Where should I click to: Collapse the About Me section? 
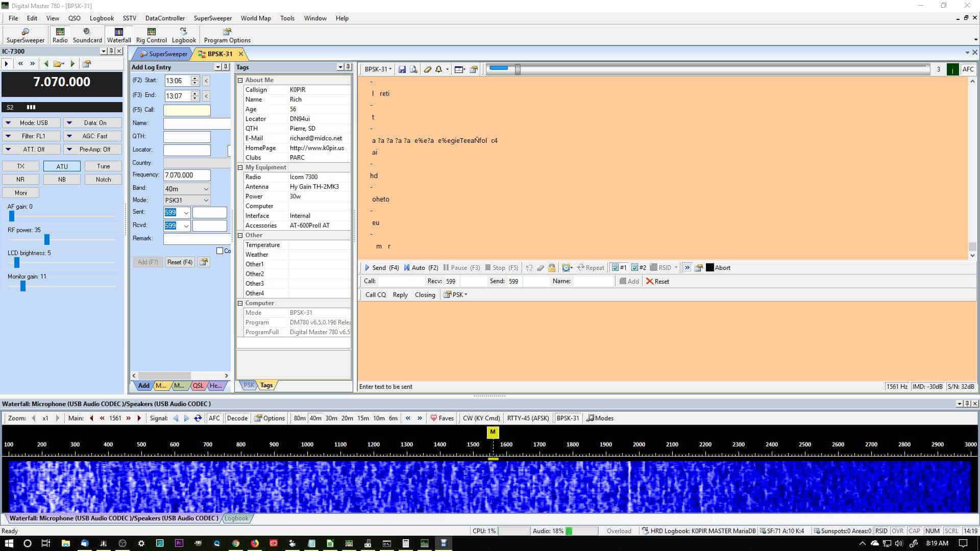[240, 80]
